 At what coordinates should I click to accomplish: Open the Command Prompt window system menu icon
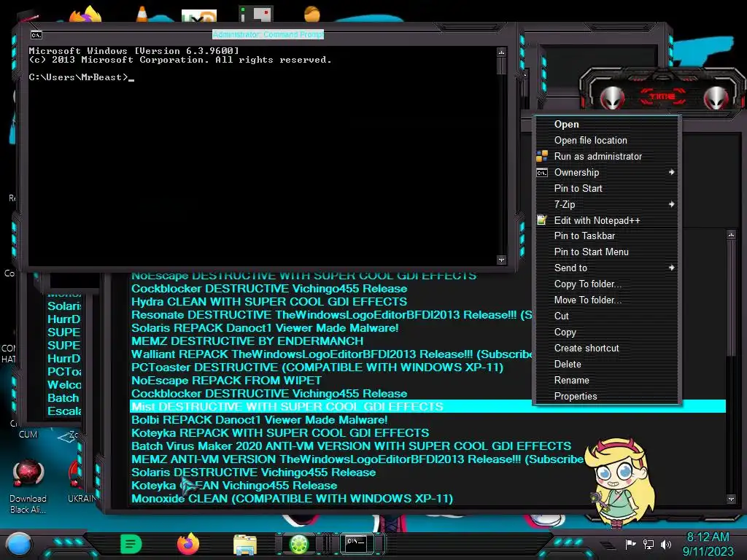coord(36,35)
